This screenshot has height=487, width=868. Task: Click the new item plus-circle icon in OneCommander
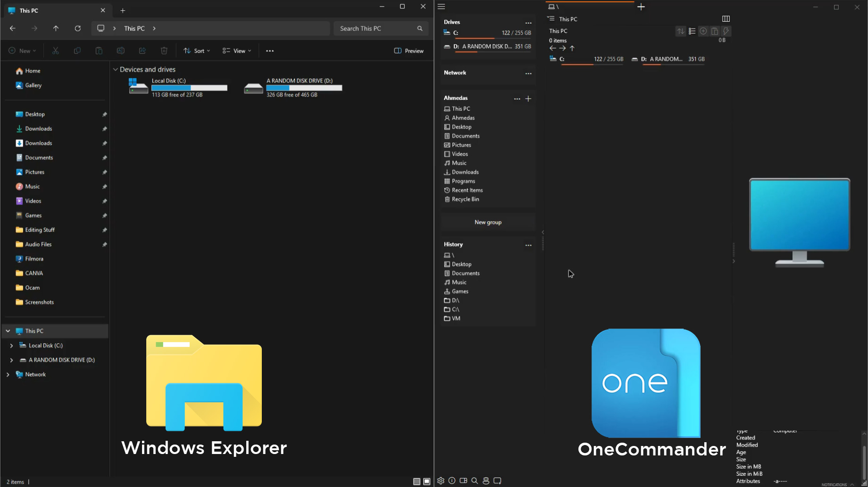pyautogui.click(x=703, y=31)
